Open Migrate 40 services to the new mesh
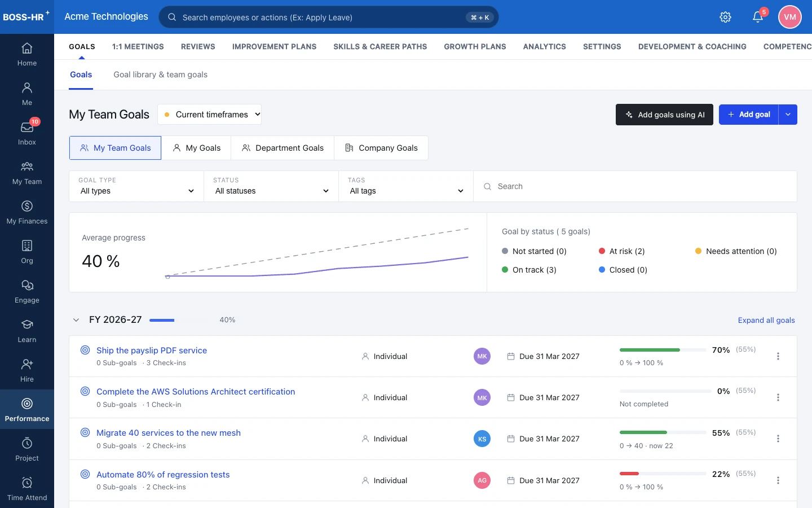The image size is (812, 508). pyautogui.click(x=169, y=433)
